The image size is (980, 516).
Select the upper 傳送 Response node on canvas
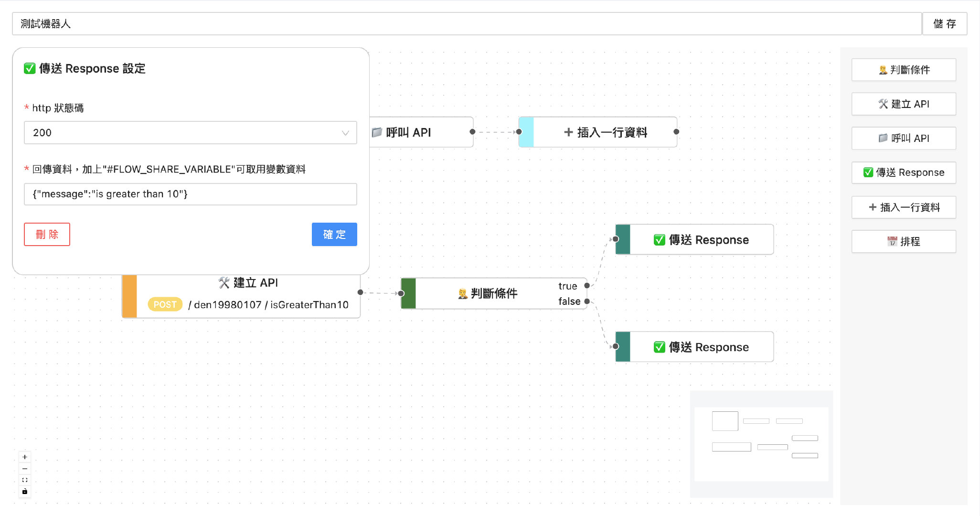(695, 239)
